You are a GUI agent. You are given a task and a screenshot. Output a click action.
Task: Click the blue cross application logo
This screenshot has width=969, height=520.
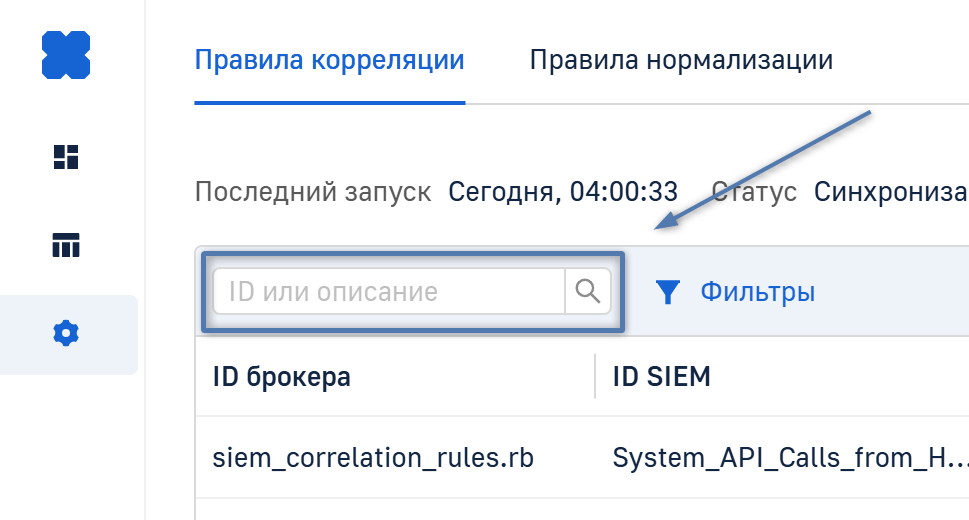point(66,55)
